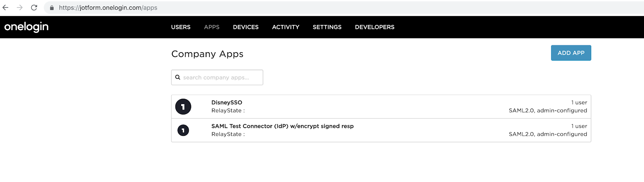Click the OneLogin logo
Screen dimensions: 644x182
click(x=27, y=27)
